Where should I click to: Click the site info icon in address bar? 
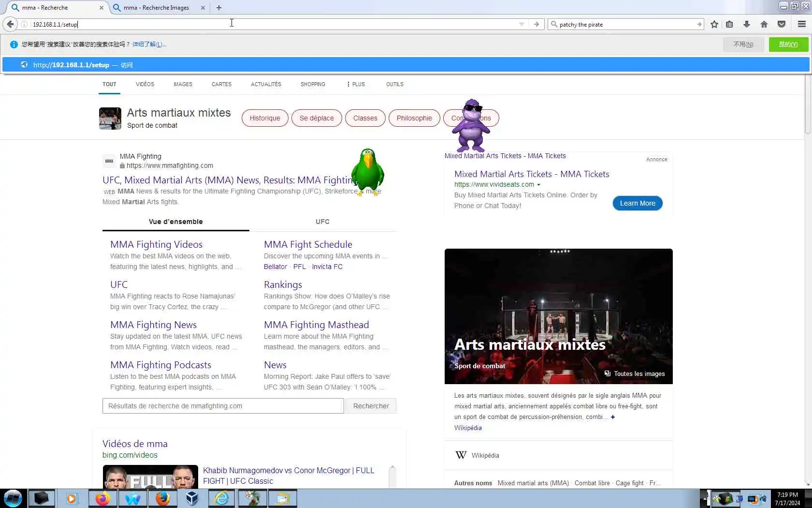pos(24,24)
